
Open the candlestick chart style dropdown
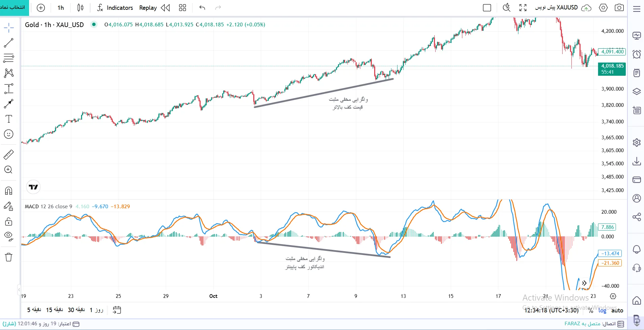[x=80, y=8]
